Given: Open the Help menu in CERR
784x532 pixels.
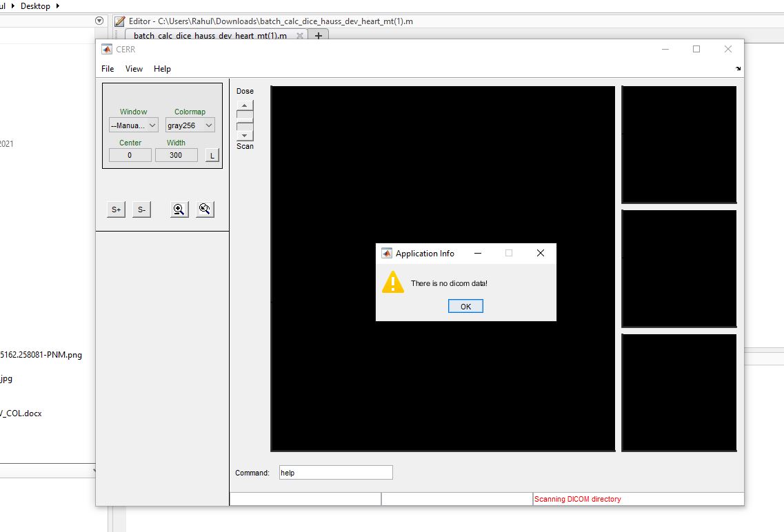Looking at the screenshot, I should [162, 68].
